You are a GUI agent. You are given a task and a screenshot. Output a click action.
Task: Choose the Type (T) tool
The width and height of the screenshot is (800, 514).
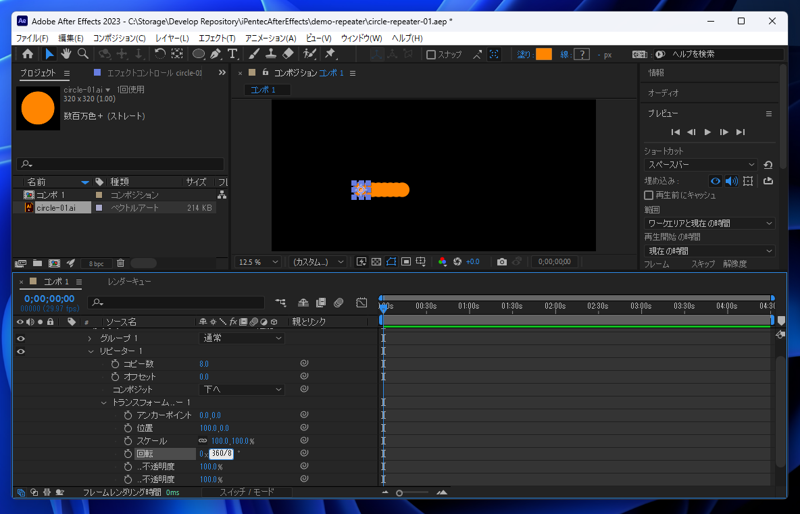tap(232, 54)
